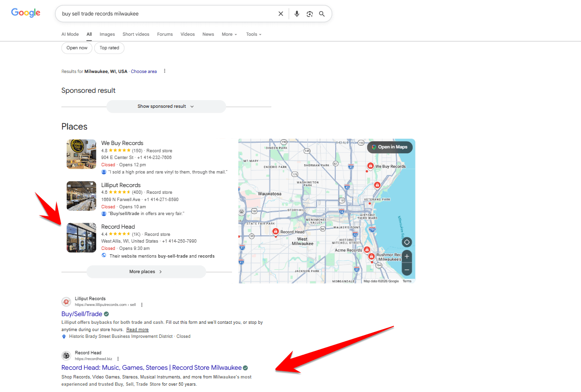Click Record Head site favicon
The image size is (581, 392).
click(x=66, y=356)
